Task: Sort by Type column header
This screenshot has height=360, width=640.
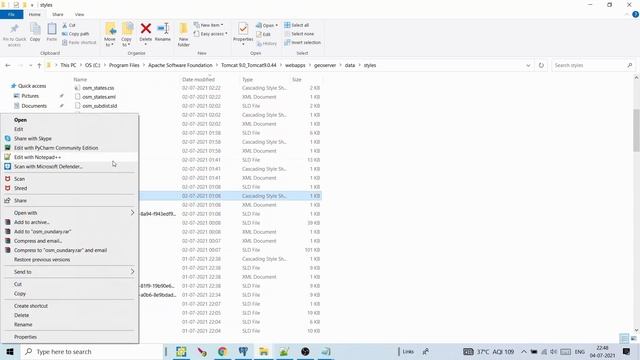Action: point(247,80)
